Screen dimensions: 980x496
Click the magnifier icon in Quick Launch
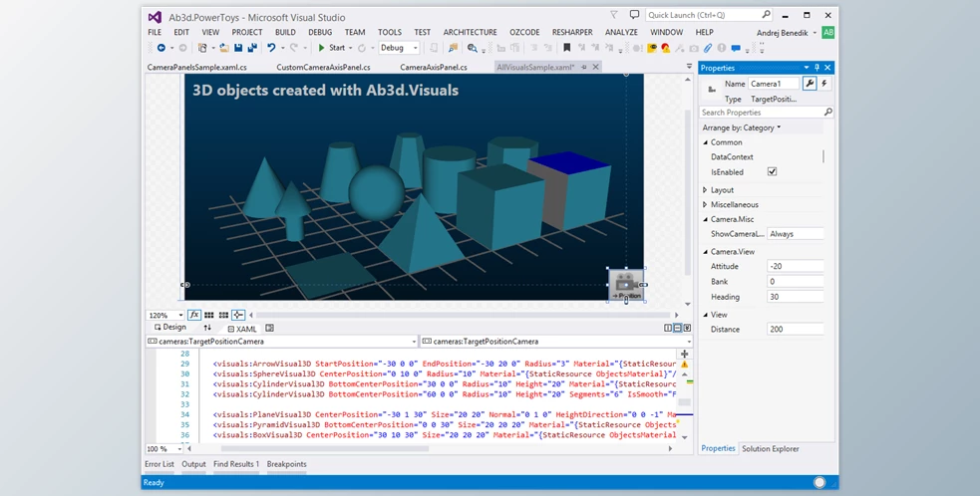tap(767, 14)
